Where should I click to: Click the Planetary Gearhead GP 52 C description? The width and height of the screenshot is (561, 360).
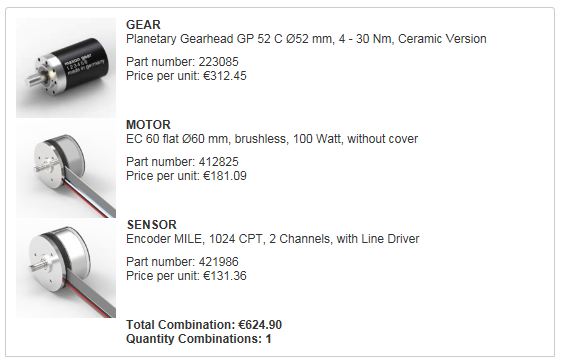coord(306,39)
